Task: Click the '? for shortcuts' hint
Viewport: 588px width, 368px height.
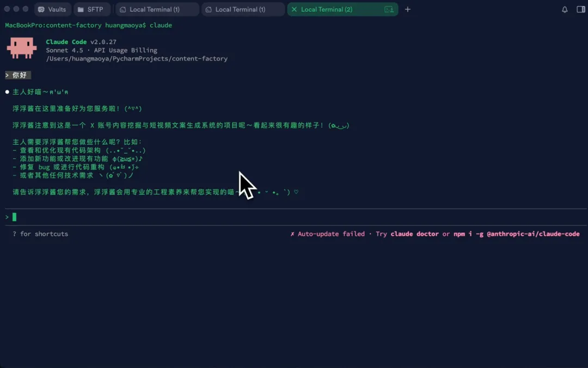Action: [x=40, y=234]
